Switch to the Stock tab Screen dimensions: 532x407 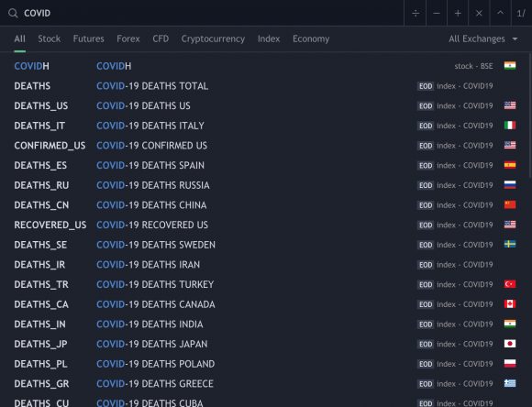[50, 39]
